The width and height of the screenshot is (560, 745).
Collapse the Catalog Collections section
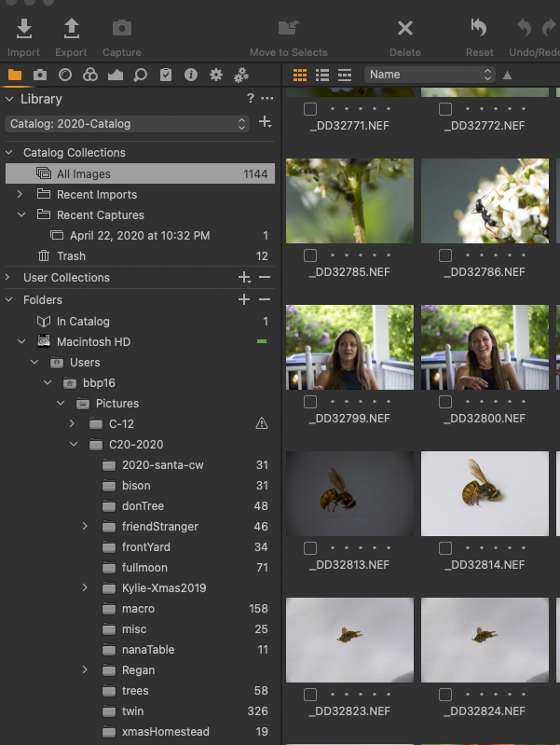point(10,153)
